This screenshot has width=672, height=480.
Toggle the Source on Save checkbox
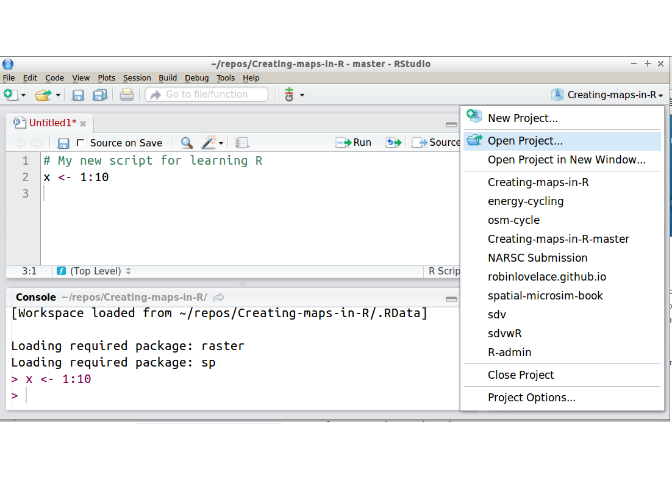tap(80, 142)
